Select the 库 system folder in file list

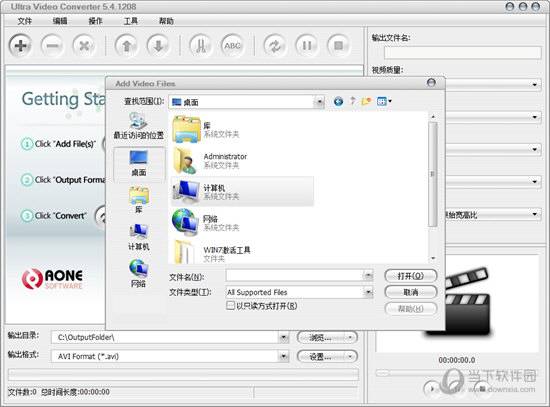(x=242, y=129)
